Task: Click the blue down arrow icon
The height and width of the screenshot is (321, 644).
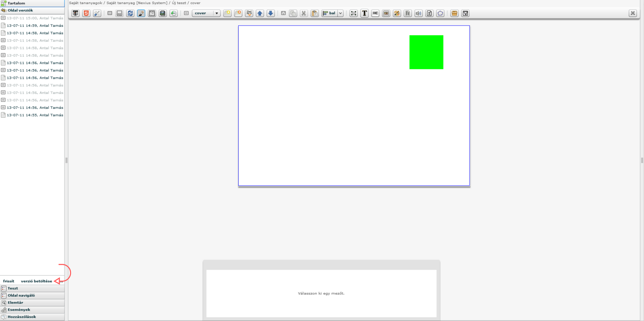Action: pos(271,13)
